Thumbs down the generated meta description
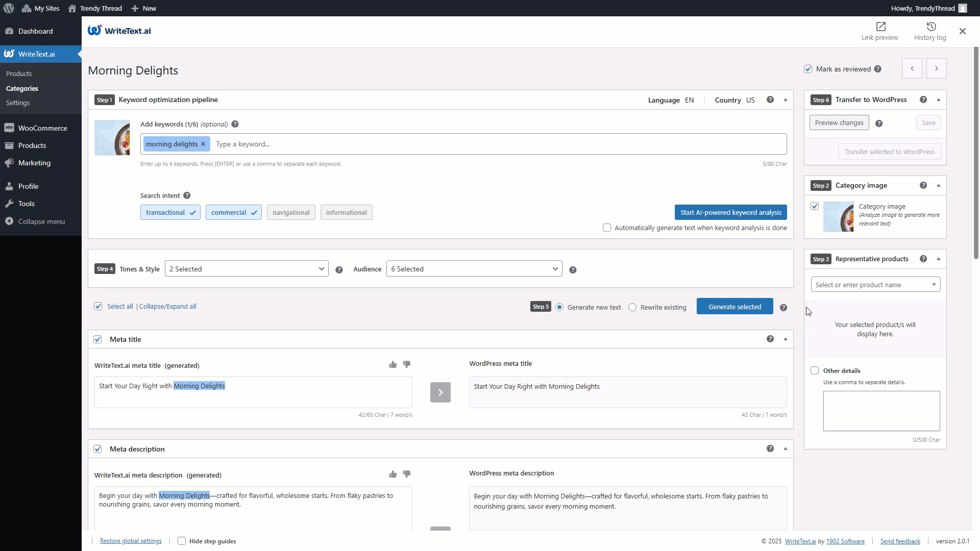 (406, 474)
